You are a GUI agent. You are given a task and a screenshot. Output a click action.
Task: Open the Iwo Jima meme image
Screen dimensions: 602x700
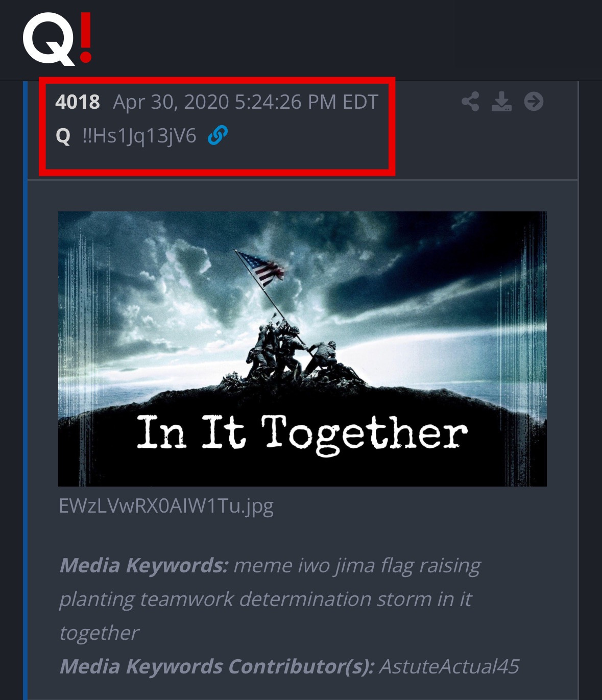click(x=302, y=349)
